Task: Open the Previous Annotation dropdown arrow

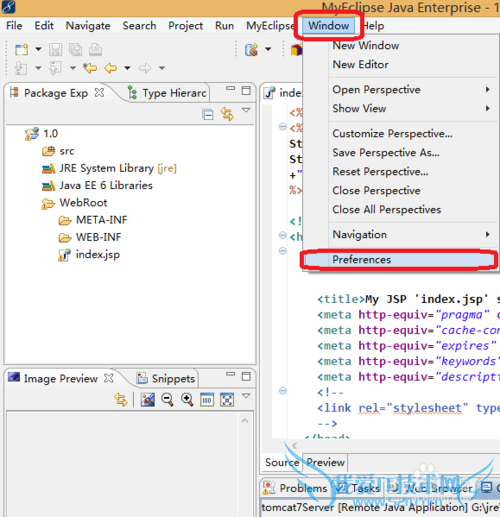Action: tap(73, 68)
